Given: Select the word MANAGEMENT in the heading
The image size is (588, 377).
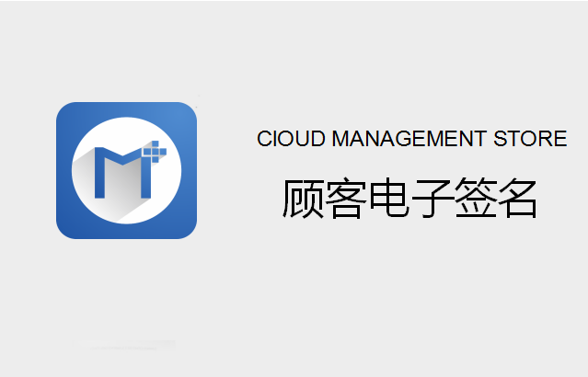Looking at the screenshot, I should point(409,139).
